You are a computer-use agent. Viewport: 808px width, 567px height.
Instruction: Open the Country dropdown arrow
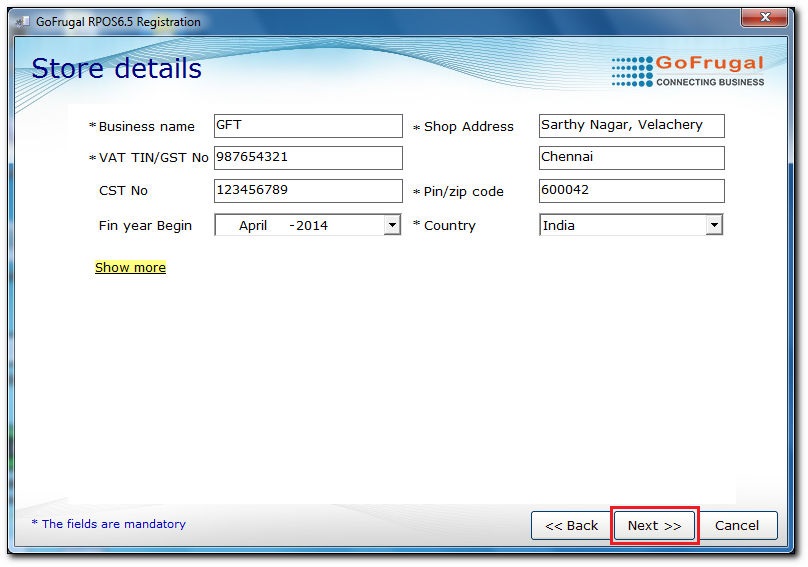pyautogui.click(x=714, y=225)
